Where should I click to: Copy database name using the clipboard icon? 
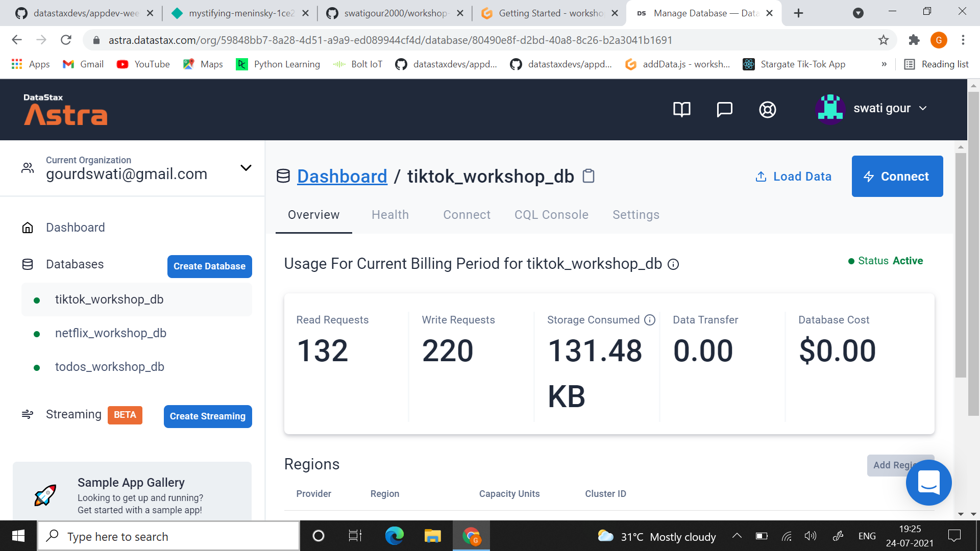[x=588, y=176]
